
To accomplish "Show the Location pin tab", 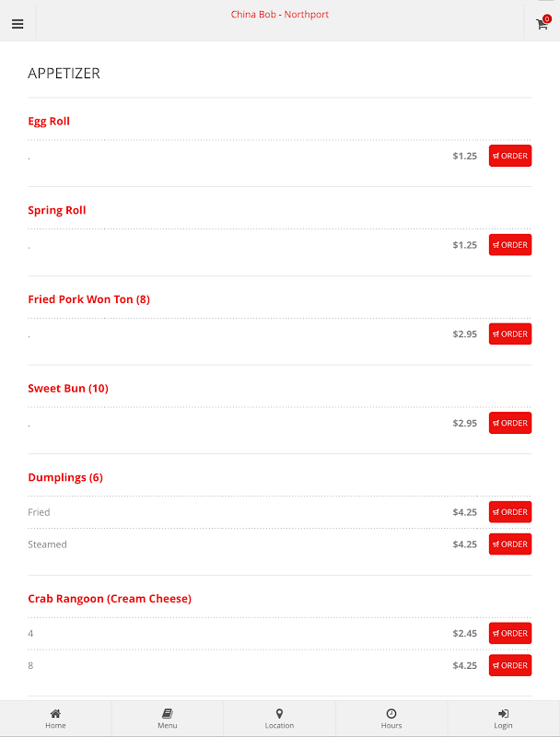I will coord(279,719).
